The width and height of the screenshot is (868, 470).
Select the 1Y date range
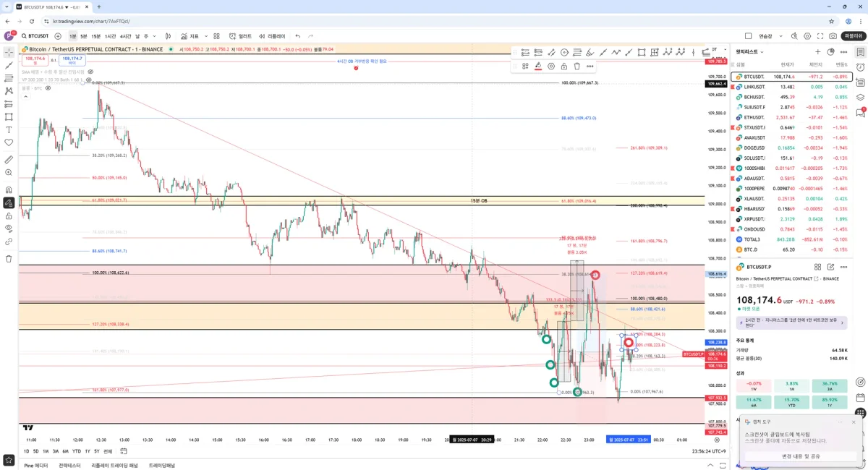[x=88, y=451]
